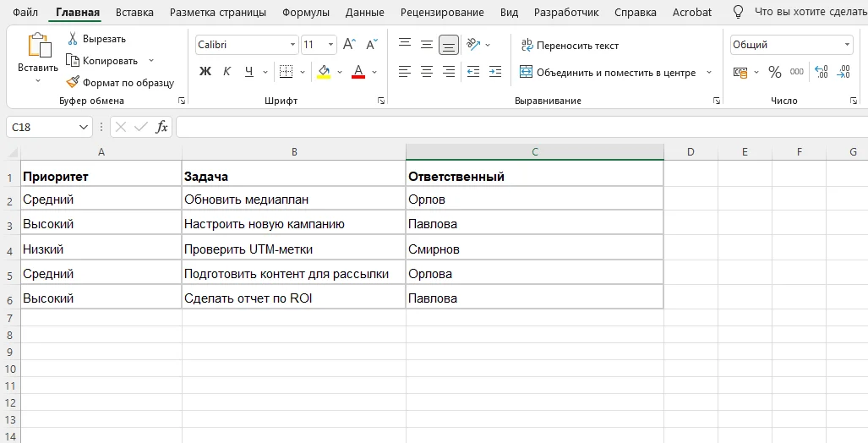Click the percent style icon

click(x=774, y=72)
